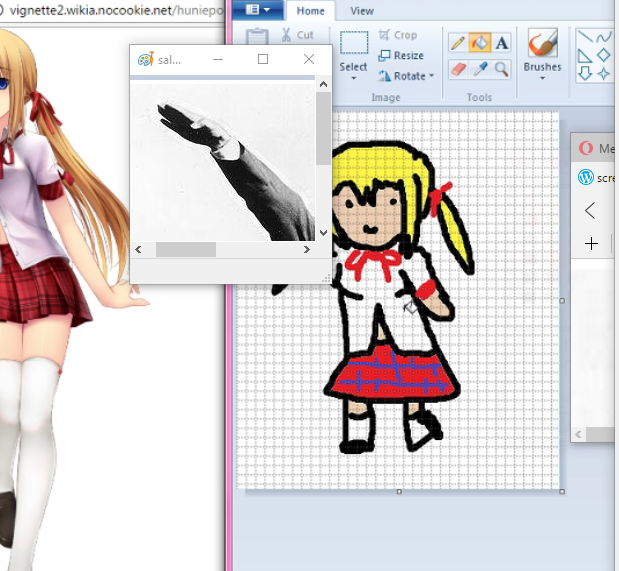The height and width of the screenshot is (571, 619).
Task: Select the Right triangle shape
Action: point(585,56)
